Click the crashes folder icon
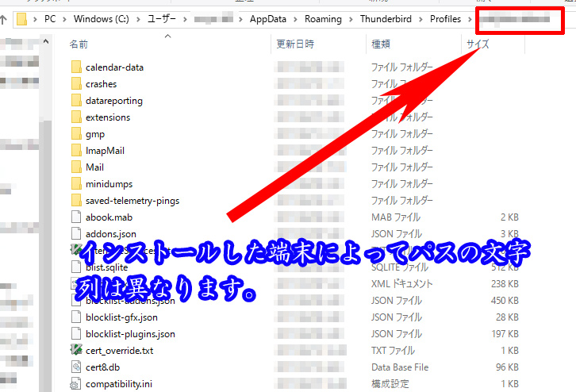This screenshot has width=576, height=392. click(76, 83)
